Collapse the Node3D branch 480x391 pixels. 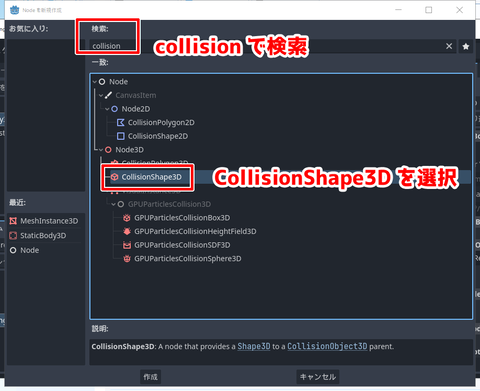pos(101,150)
